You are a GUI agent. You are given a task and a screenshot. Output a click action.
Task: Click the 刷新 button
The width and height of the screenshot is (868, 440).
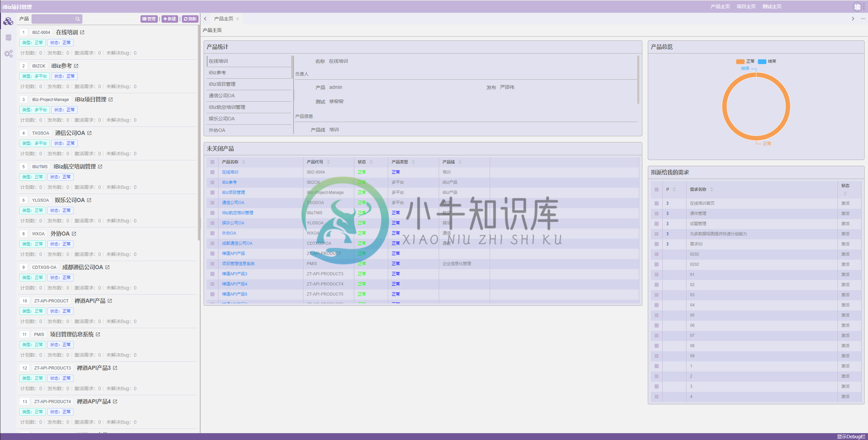pyautogui.click(x=190, y=19)
